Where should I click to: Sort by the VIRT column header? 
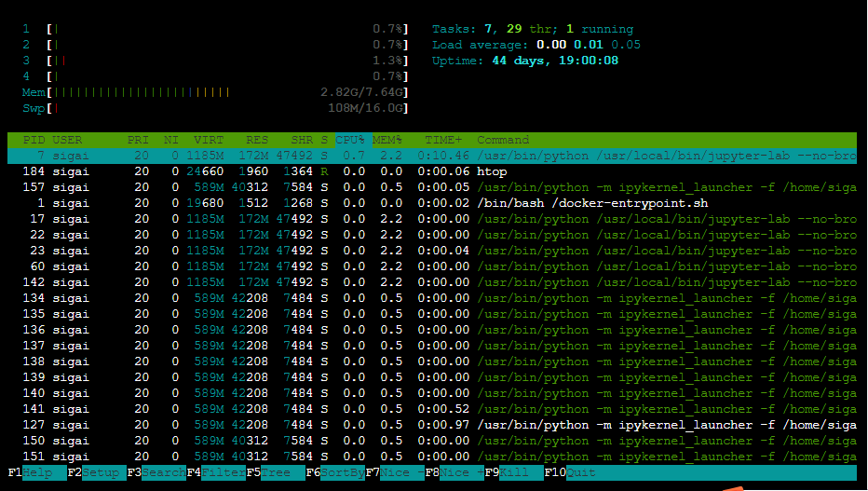click(x=209, y=140)
